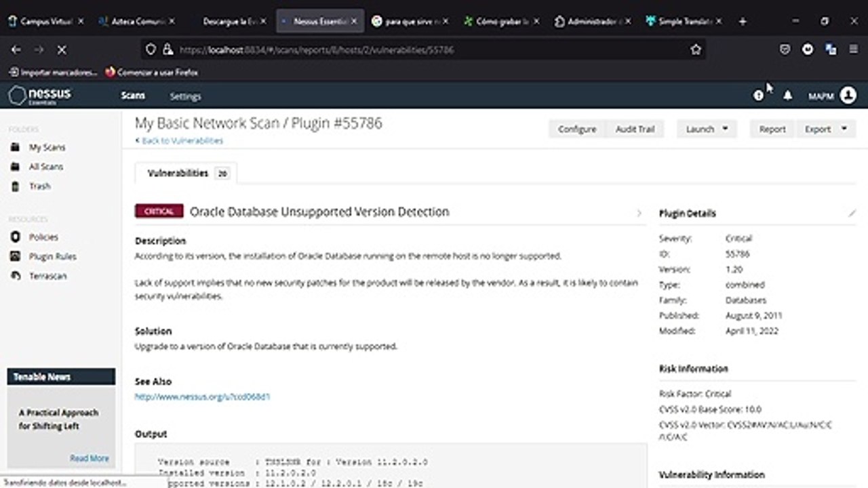
Task: Open a new browser tab with plus
Action: click(743, 22)
